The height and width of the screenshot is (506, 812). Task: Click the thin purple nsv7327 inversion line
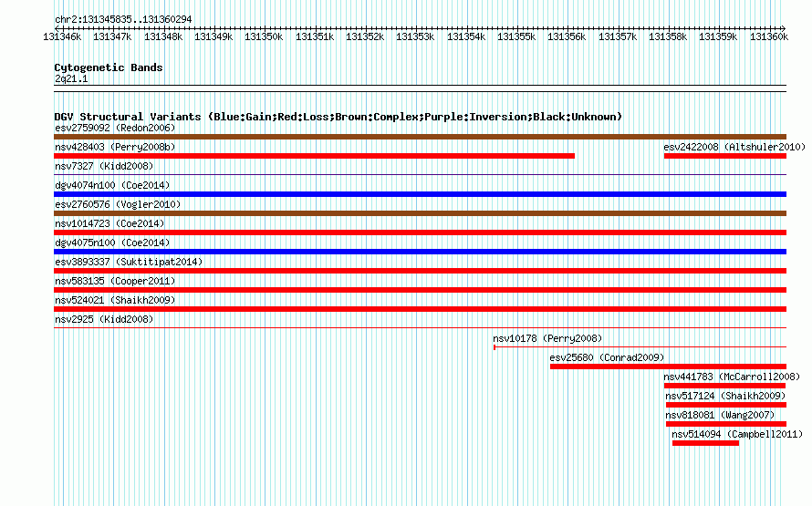[420, 175]
